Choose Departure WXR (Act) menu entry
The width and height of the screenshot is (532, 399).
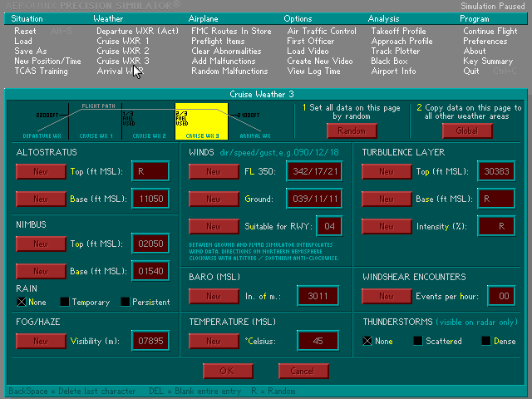coord(137,31)
